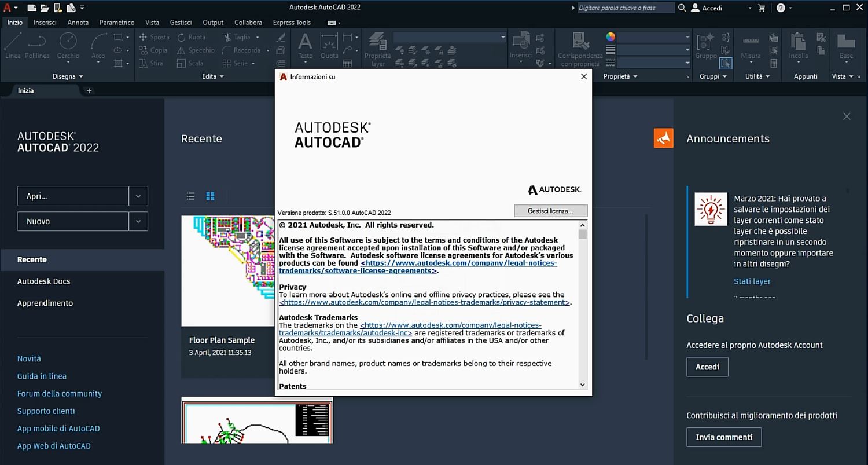Add a new tab with plus button
Screen dimensions: 868x465
click(89, 90)
